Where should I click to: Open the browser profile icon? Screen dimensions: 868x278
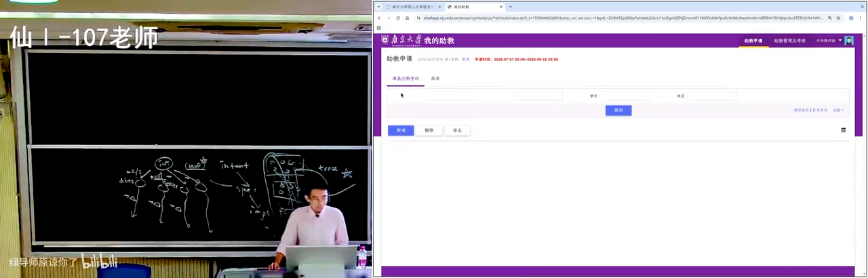click(x=851, y=18)
